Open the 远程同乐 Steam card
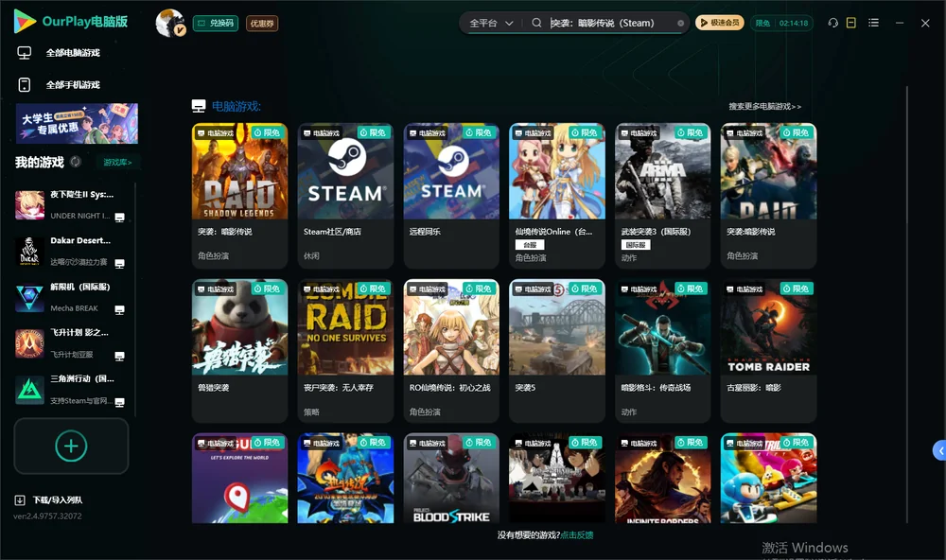 pyautogui.click(x=451, y=196)
